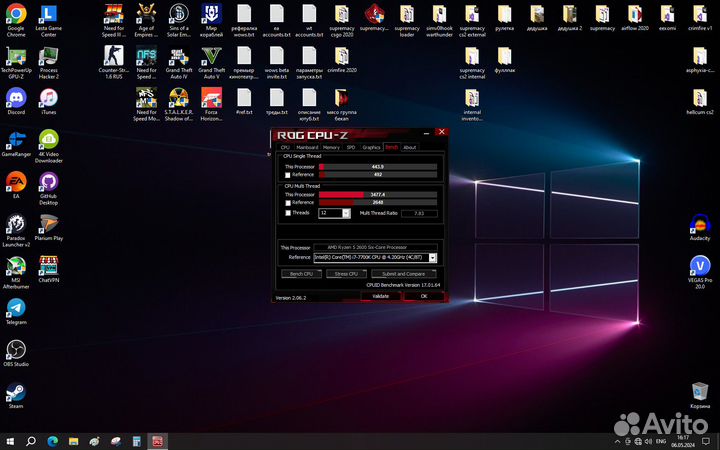The width and height of the screenshot is (720, 450).
Task: Select the GameRanger desktop icon
Action: click(16, 144)
